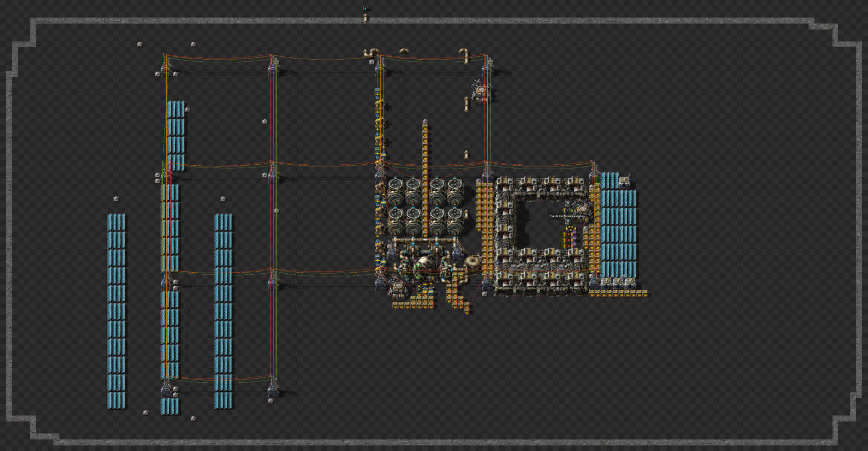
Task: Click the tall single column of yellow chests
Action: click(x=425, y=181)
